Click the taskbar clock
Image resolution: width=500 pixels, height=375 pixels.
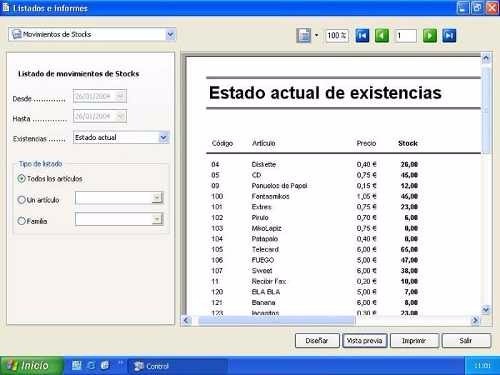click(482, 366)
